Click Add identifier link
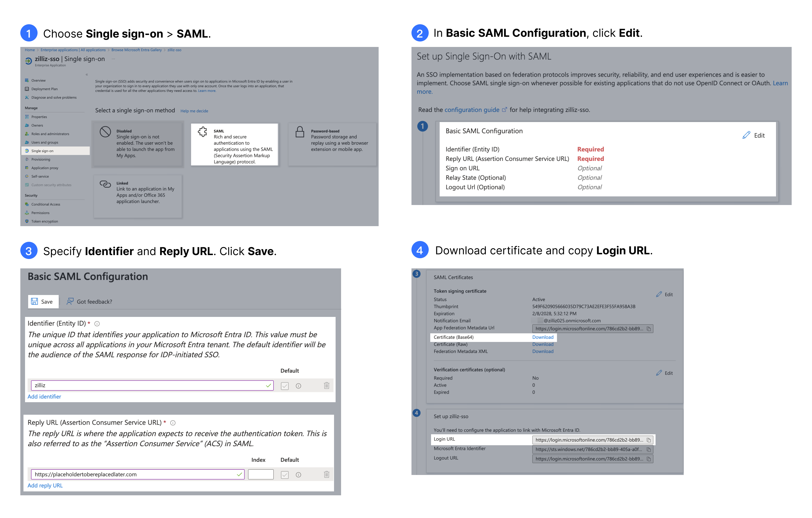Image resolution: width=812 pixels, height=518 pixels. 44,397
